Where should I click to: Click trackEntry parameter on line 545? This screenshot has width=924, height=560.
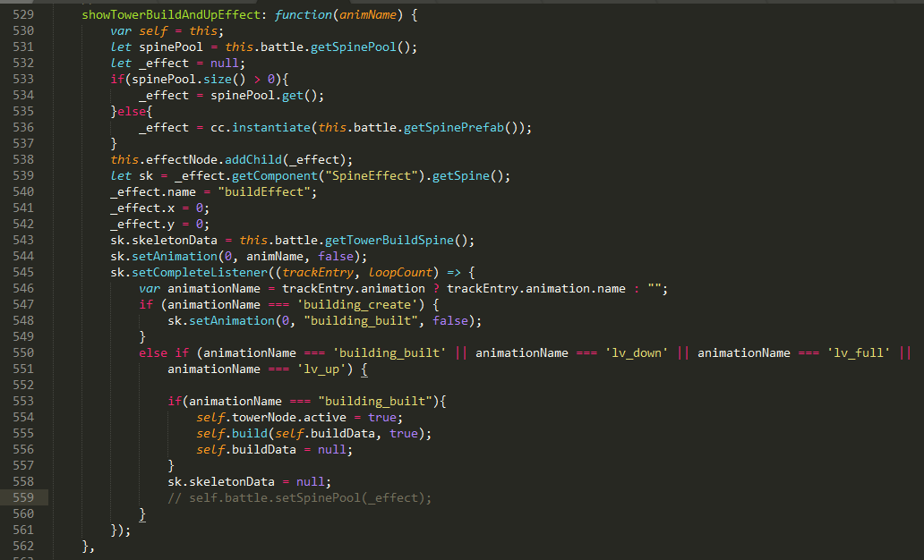tap(318, 272)
